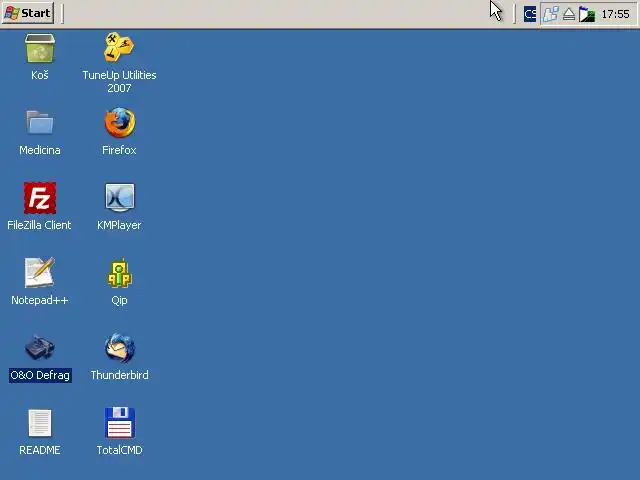Select the TuneUp Utilities 2007 icon
This screenshot has height=480, width=640.
tap(119, 47)
